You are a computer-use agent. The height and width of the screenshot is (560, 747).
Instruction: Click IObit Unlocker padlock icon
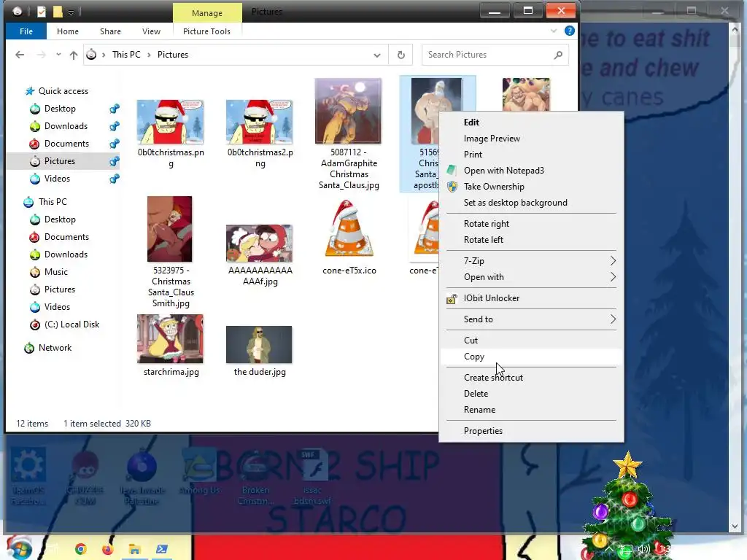(x=452, y=298)
